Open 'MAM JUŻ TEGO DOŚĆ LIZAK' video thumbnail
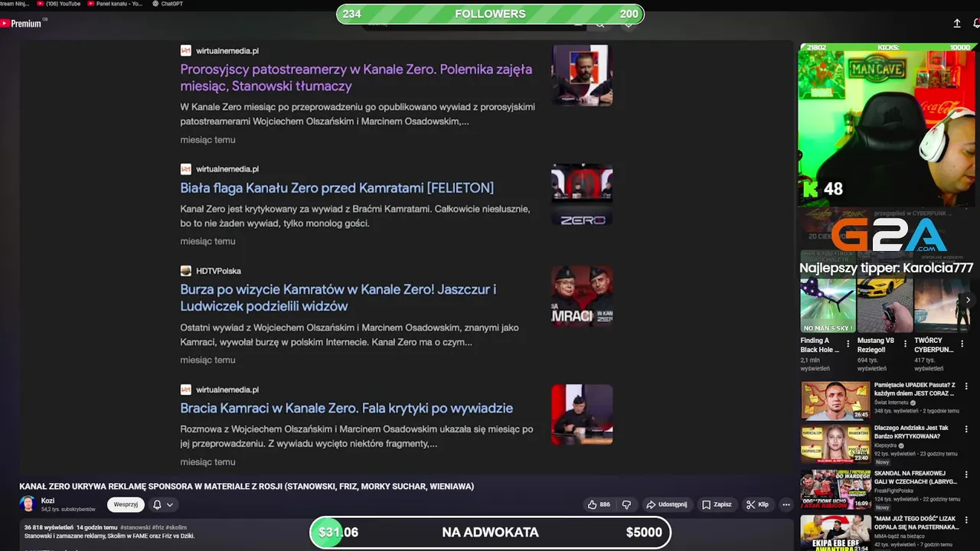Viewport: 980px width, 551px height. (835, 533)
